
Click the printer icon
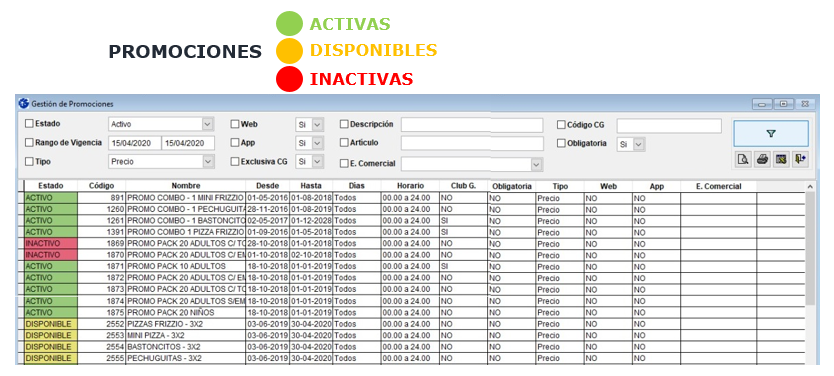tap(762, 159)
